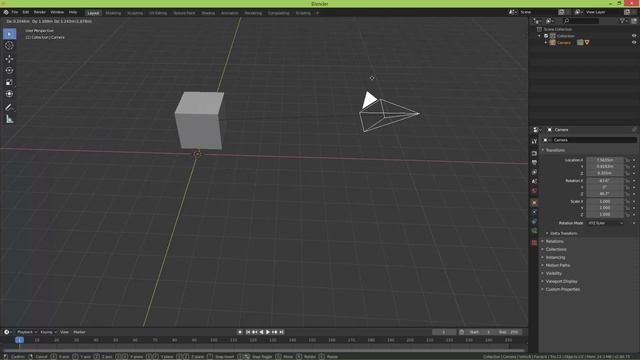This screenshot has height=360, width=640.
Task: Switch to the Sculpting workspace tab
Action: pyautogui.click(x=135, y=13)
